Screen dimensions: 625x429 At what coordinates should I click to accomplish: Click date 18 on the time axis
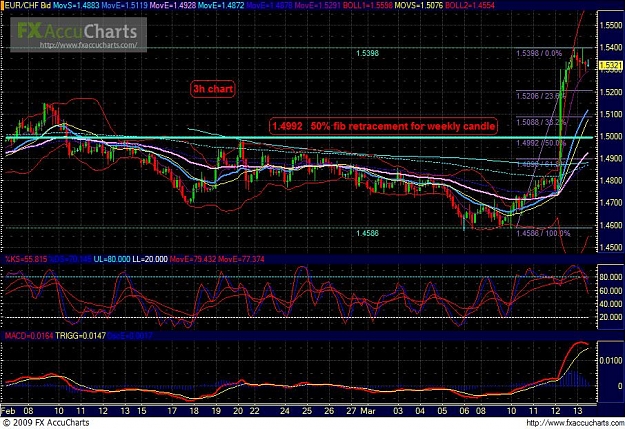194,411
